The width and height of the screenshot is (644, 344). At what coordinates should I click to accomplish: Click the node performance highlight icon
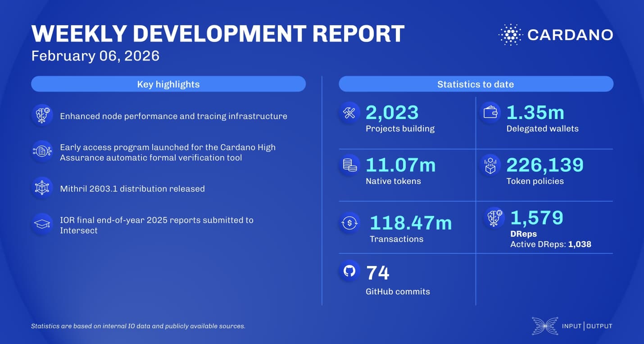click(42, 115)
